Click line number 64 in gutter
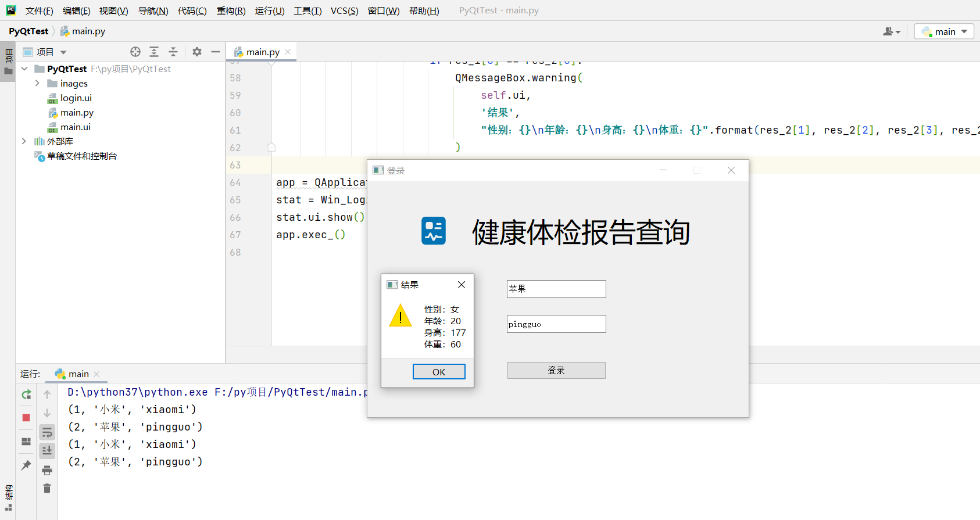The image size is (980, 520). (235, 182)
